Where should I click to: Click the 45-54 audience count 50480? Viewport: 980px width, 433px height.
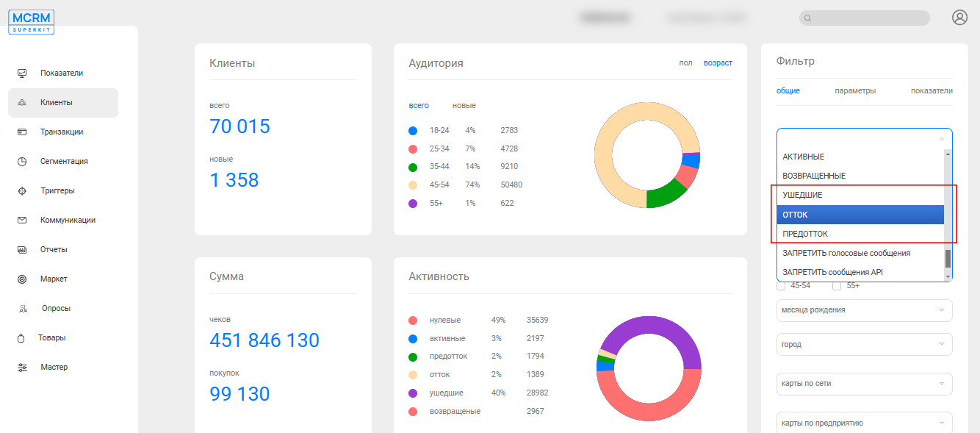coord(511,185)
